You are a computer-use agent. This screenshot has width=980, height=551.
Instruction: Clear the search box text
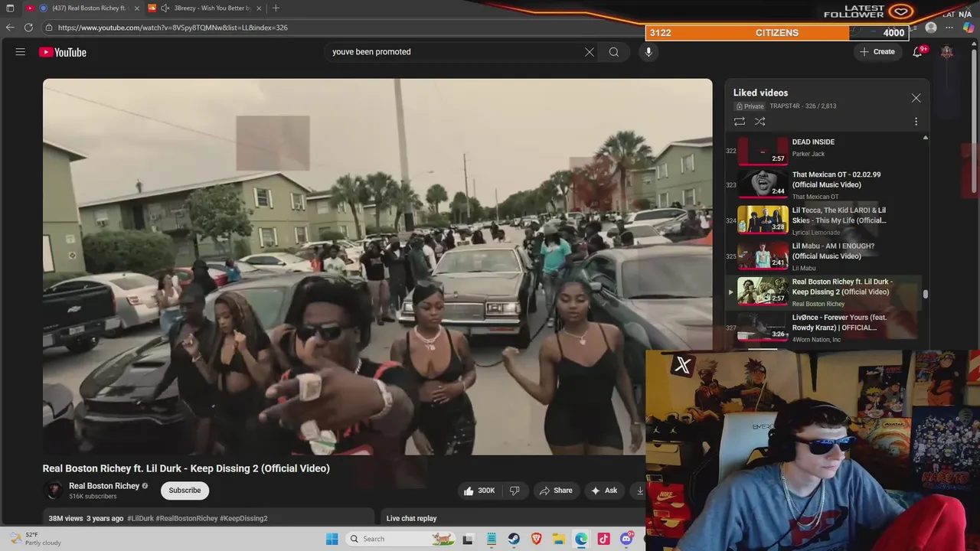(x=590, y=52)
